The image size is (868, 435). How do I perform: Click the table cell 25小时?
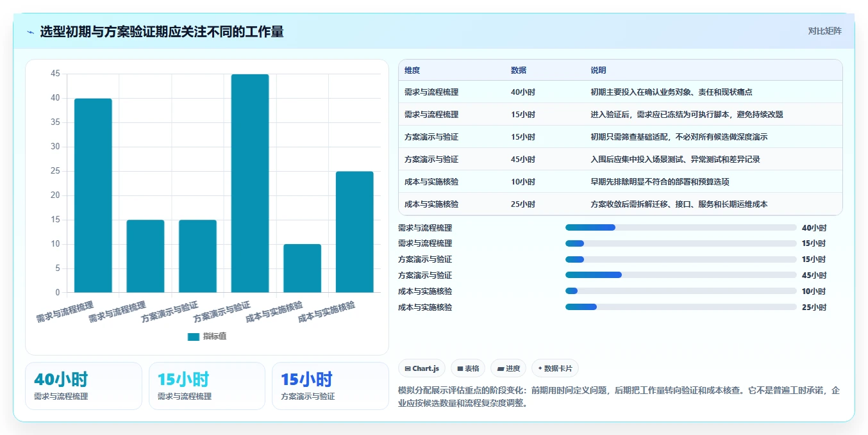pyautogui.click(x=523, y=204)
